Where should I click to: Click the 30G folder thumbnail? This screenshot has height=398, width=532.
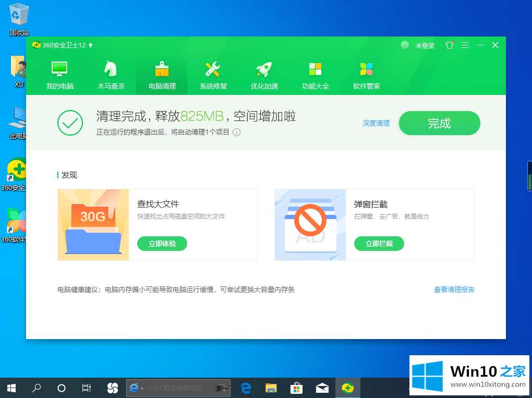(93, 225)
